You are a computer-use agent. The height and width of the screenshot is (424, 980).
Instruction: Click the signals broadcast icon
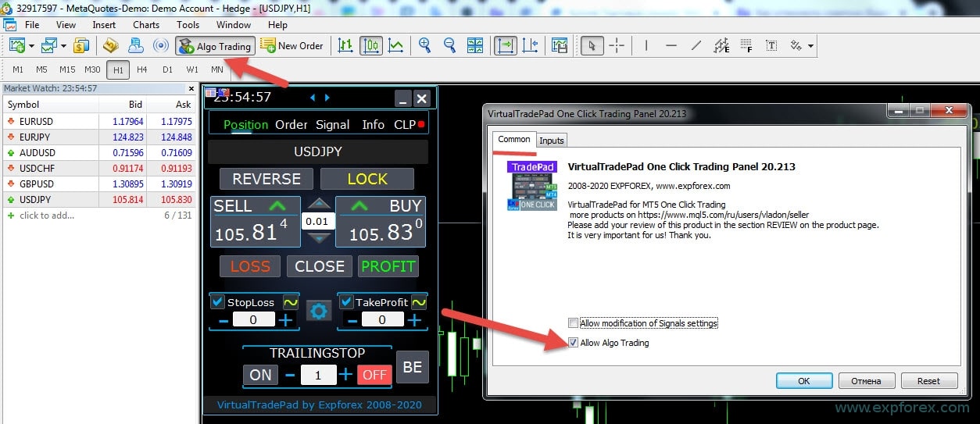160,46
